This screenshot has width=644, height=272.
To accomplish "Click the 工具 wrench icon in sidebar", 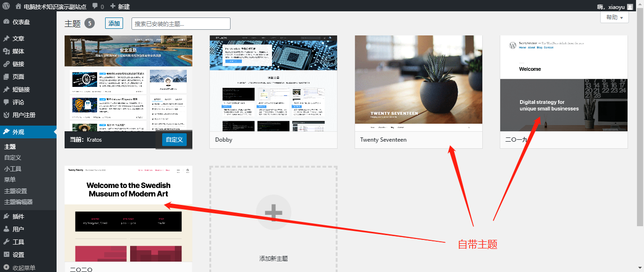I will 6,242.
